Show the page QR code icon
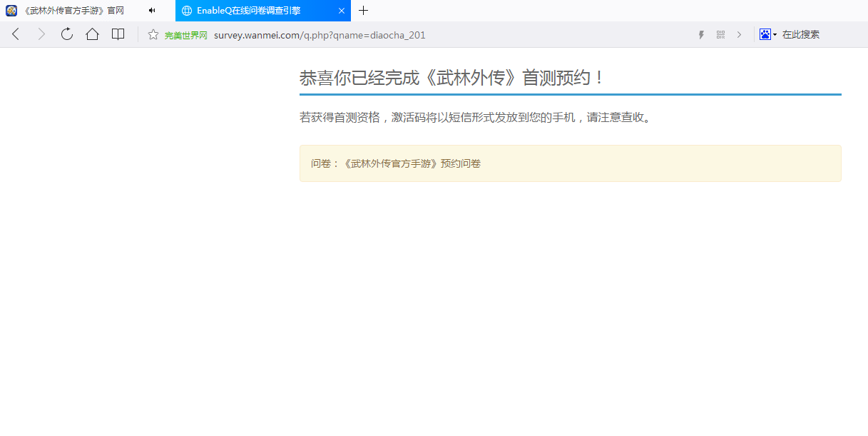 click(720, 34)
